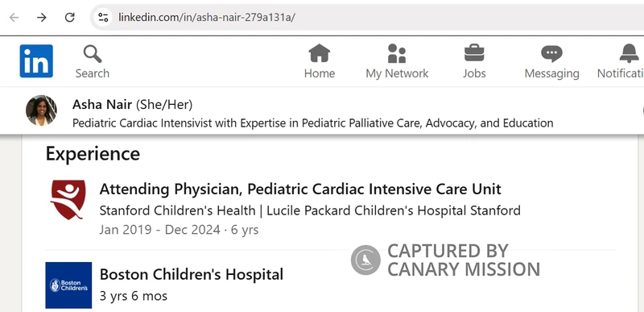Open Stanford Children's Health company link

click(x=310, y=210)
